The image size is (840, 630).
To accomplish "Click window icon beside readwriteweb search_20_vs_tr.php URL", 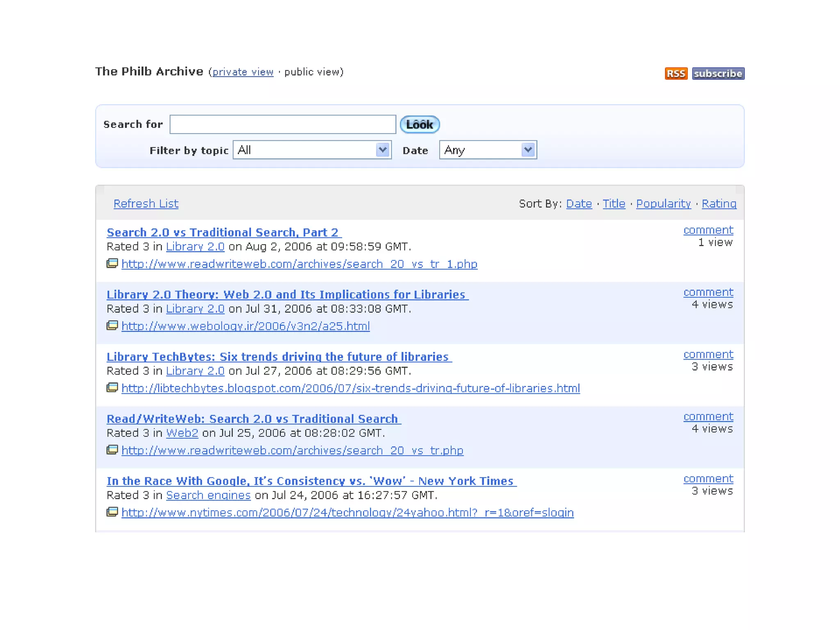I will click(112, 450).
